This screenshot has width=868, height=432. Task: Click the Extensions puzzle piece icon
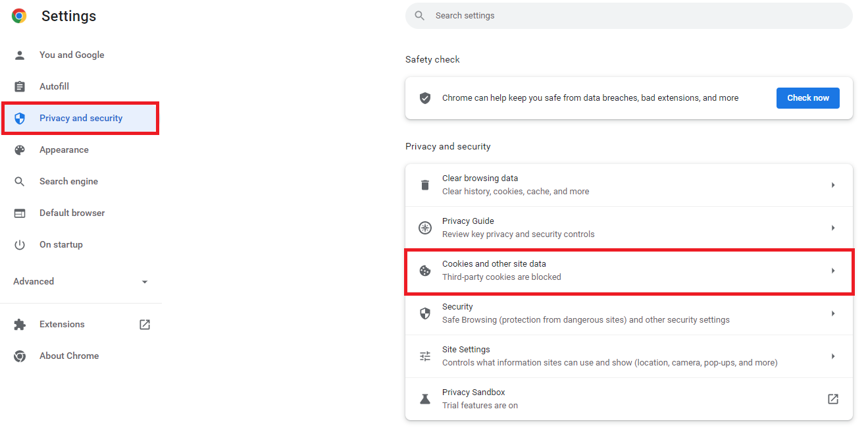20,325
